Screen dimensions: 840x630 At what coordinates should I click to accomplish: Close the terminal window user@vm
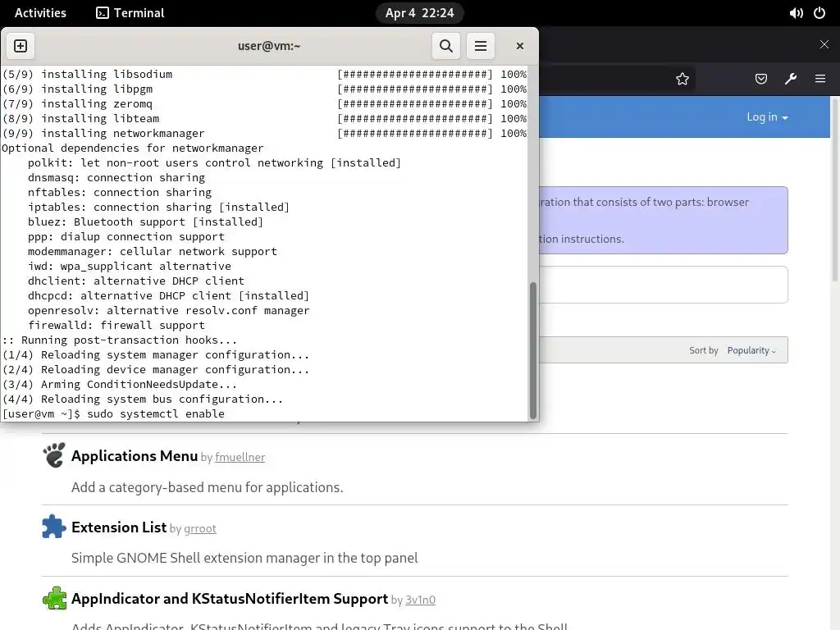pyautogui.click(x=519, y=46)
